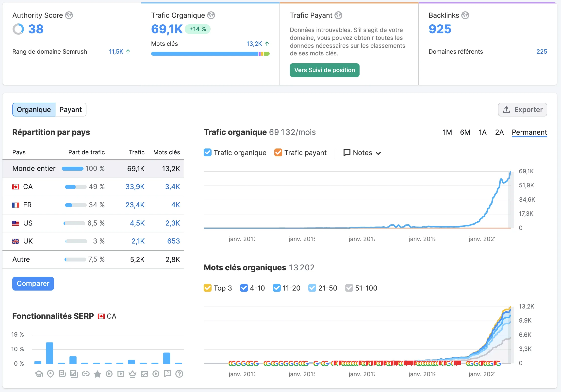Click the Mots clés distribution bar

[x=210, y=54]
